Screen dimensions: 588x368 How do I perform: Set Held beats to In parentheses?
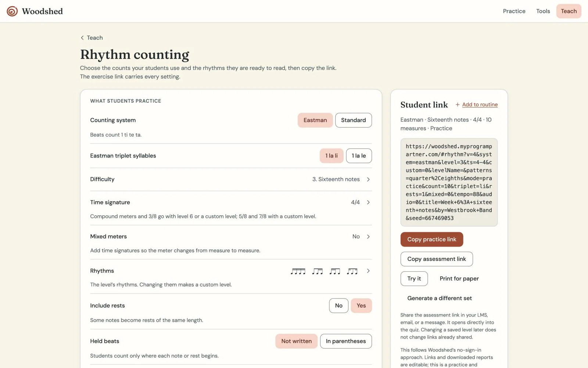click(346, 341)
